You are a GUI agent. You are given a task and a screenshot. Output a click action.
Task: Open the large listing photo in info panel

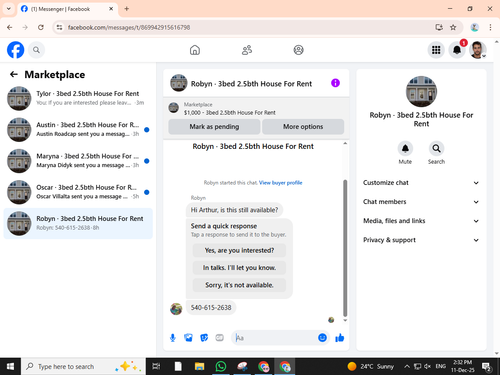click(421, 91)
